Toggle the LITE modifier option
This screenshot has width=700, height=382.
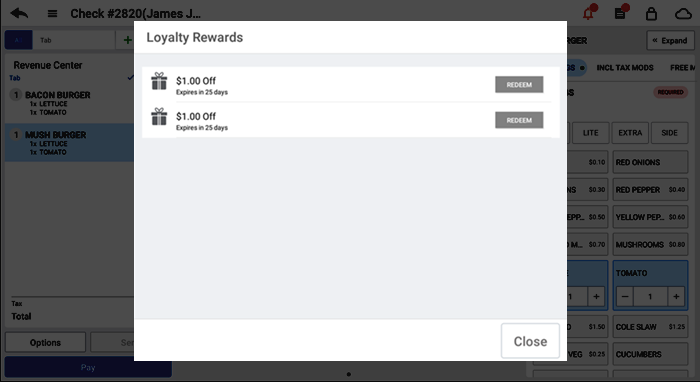(x=590, y=133)
